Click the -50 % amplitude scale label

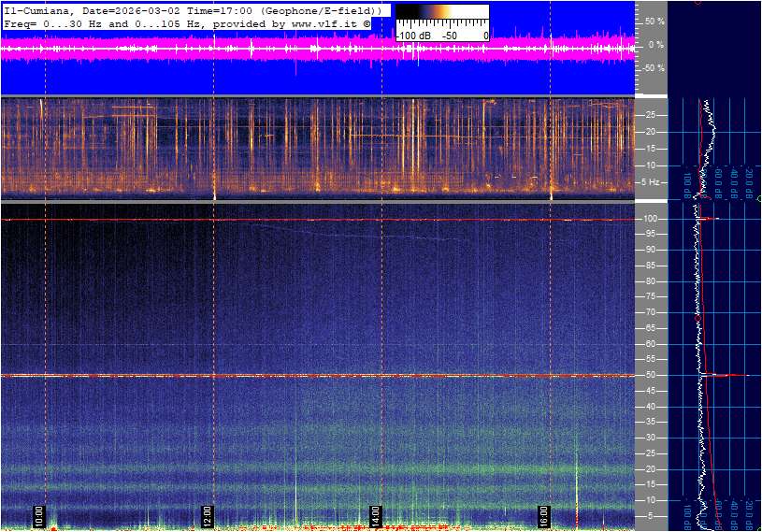point(653,68)
